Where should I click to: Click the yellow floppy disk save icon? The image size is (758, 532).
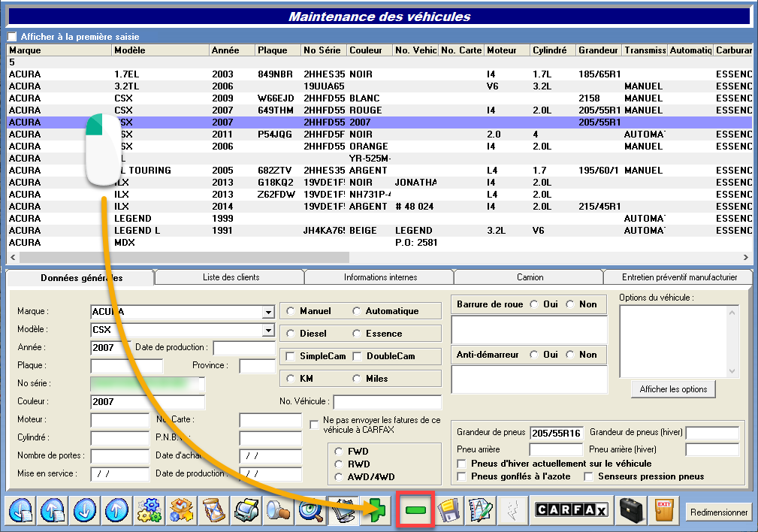pos(448,509)
